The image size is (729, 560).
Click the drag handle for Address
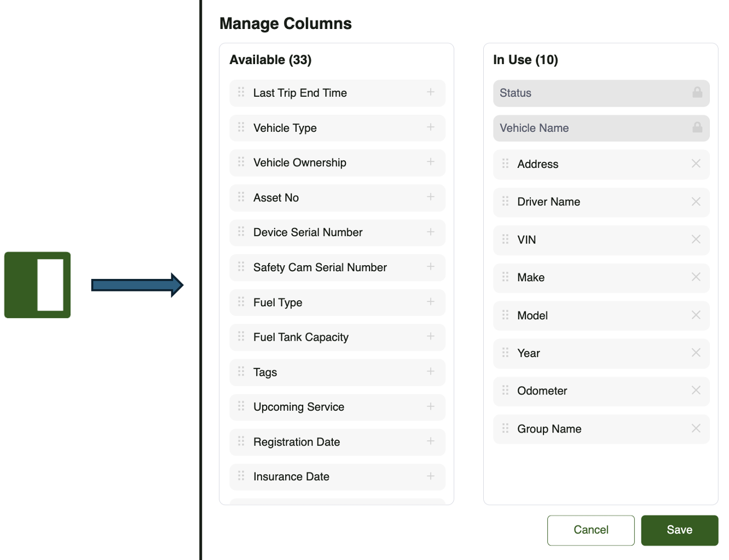(x=505, y=164)
